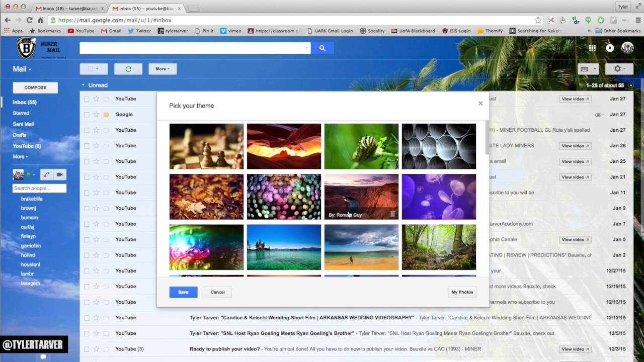
Task: Open inbox section options arrow by count
Action: pyautogui.click(x=631, y=85)
